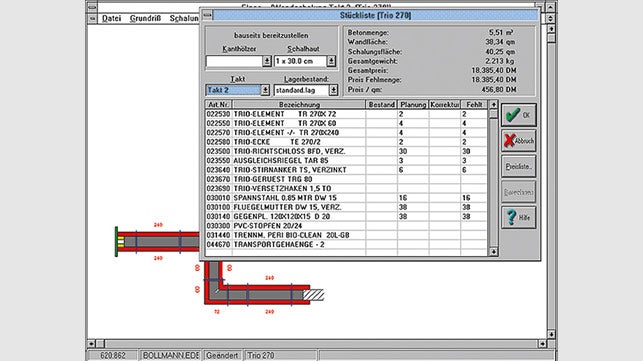Click the hatched wall end in the drawing
The height and width of the screenshot is (361, 643).
pos(313,295)
